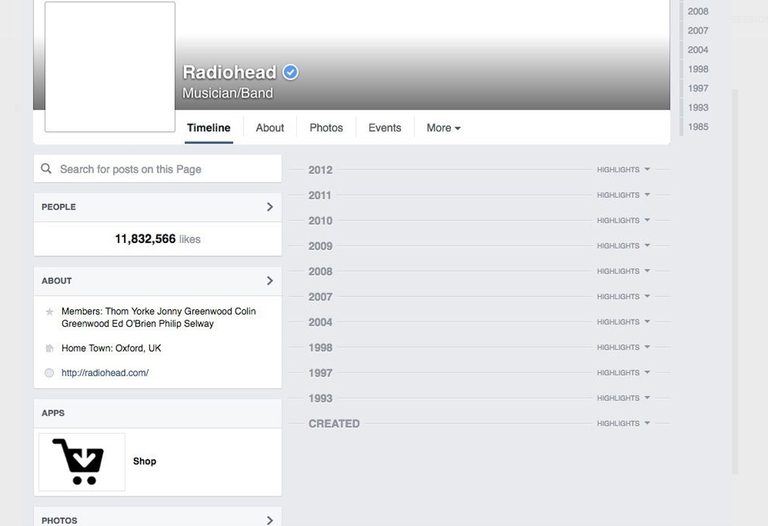The width and height of the screenshot is (768, 526).
Task: Jump to 2009 heading in the timeline
Action: click(x=320, y=246)
